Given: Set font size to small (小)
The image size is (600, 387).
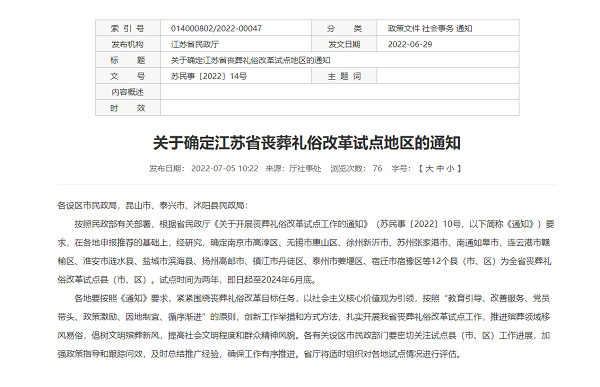Looking at the screenshot, I should pyautogui.click(x=450, y=168).
